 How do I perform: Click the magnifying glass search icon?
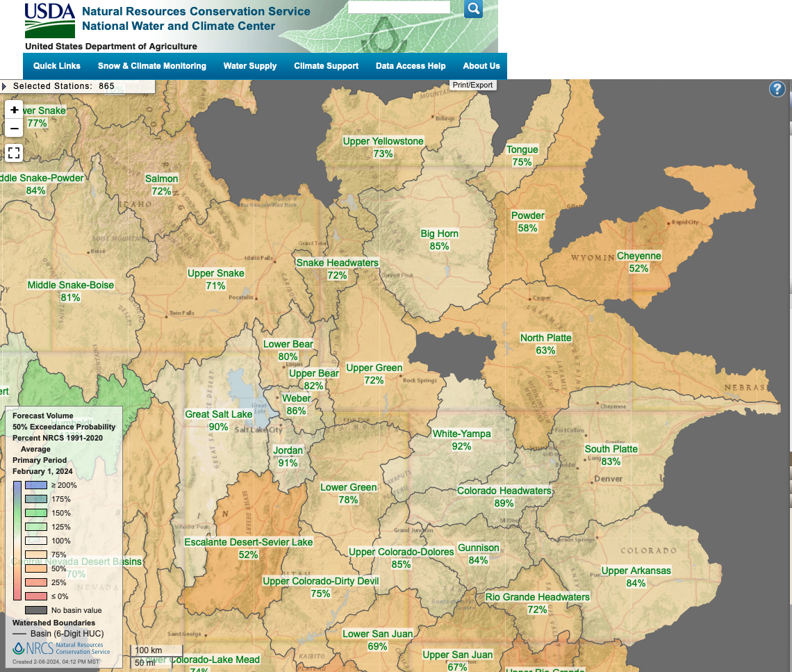pos(473,8)
